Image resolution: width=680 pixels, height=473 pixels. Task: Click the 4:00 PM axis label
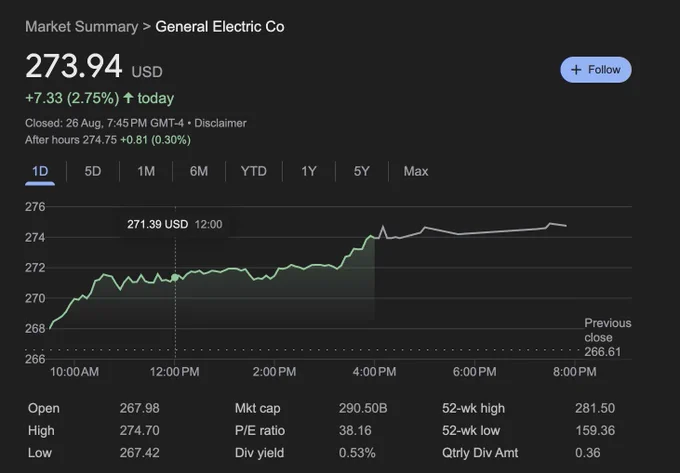coord(375,372)
